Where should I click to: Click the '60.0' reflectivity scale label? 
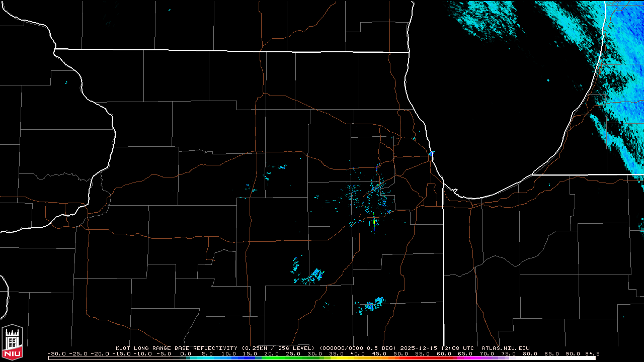coord(445,354)
